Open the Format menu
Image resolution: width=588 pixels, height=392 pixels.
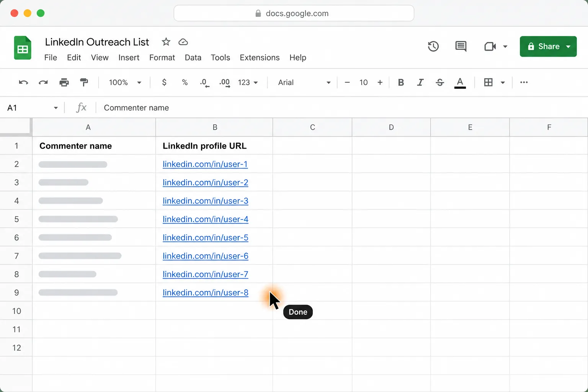pyautogui.click(x=162, y=57)
